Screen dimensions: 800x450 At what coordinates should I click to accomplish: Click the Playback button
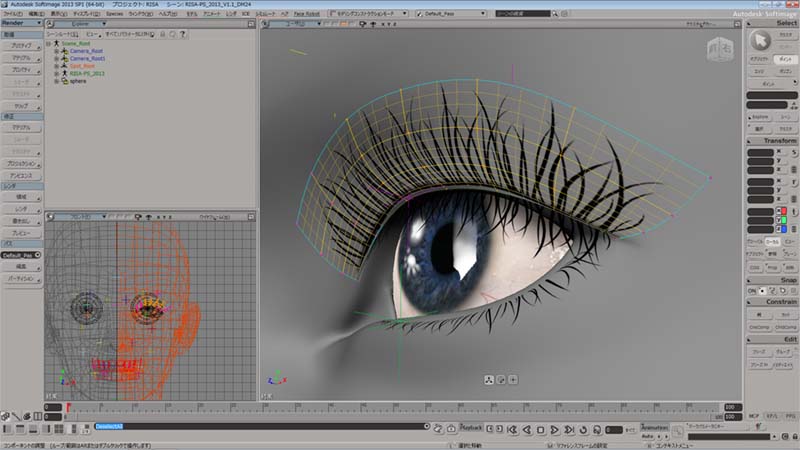(470, 428)
